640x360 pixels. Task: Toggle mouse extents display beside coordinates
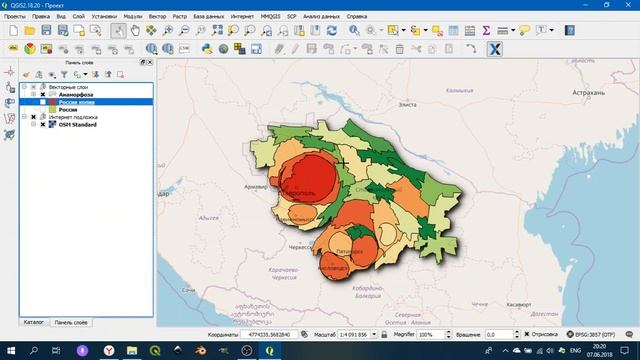click(304, 334)
